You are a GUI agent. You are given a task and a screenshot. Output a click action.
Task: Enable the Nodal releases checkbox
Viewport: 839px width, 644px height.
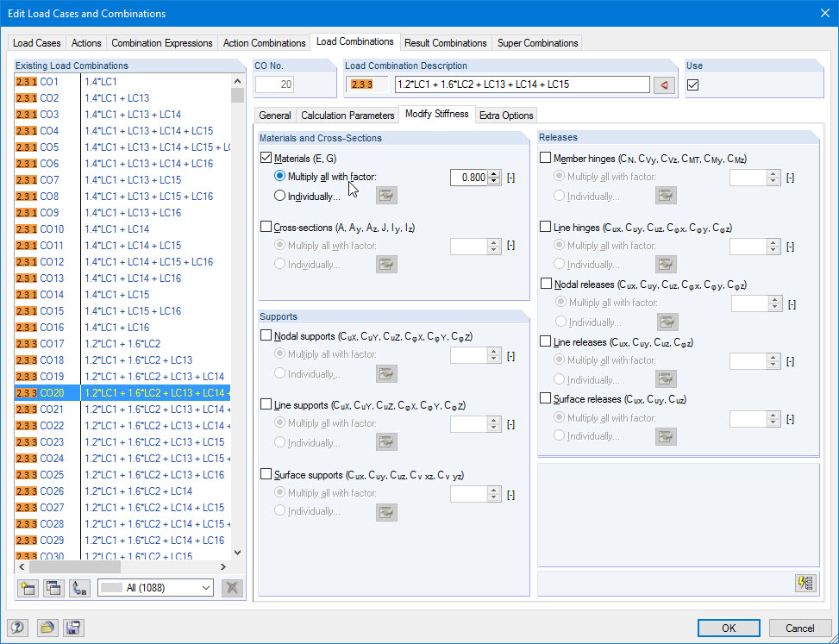point(547,284)
